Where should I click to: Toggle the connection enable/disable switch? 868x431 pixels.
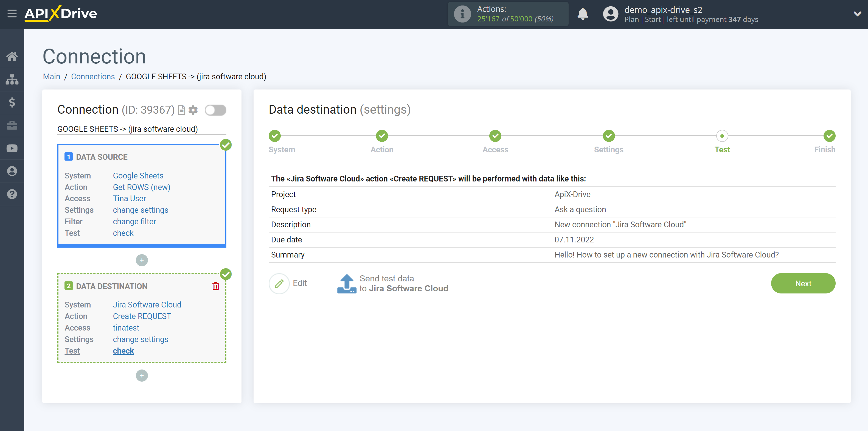click(x=215, y=110)
